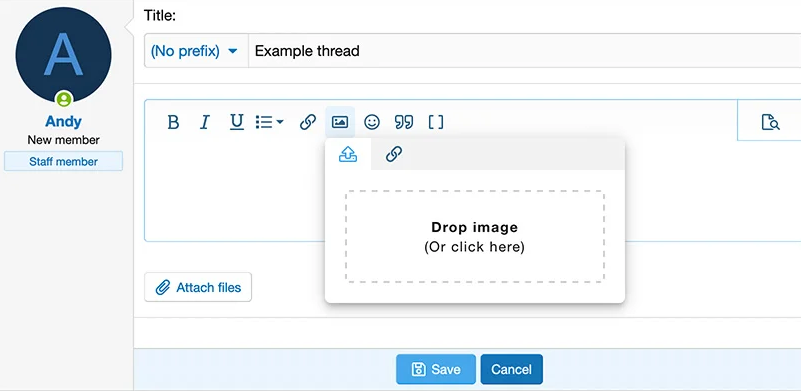801x391 pixels.
Task: Cancel editing the thread
Action: [x=511, y=370]
